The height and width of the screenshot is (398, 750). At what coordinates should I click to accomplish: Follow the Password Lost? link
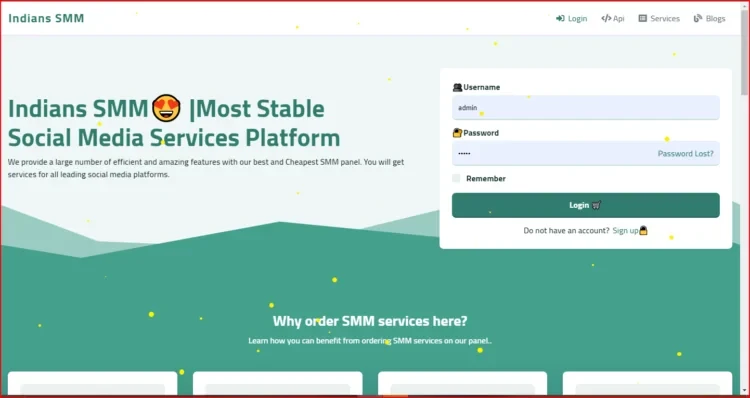pos(685,154)
